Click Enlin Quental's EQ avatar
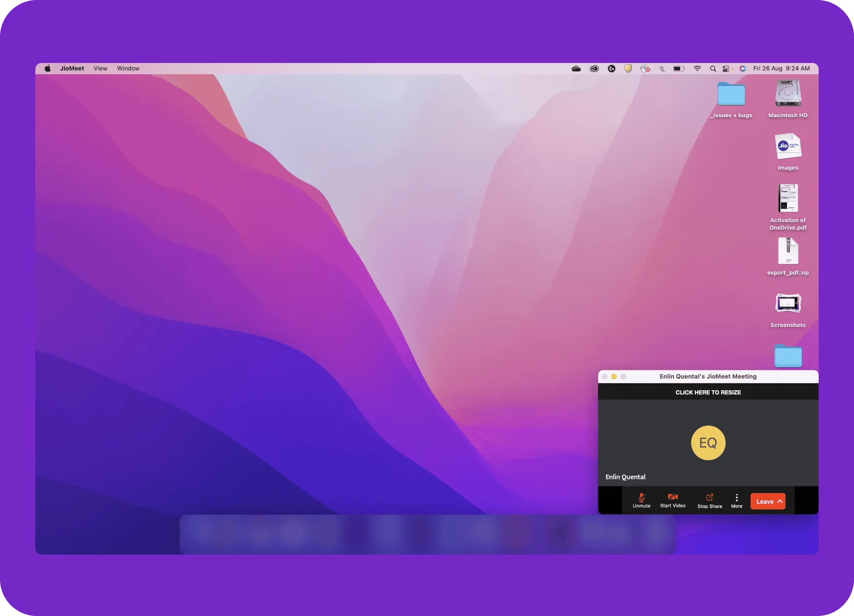The image size is (854, 616). pos(708,442)
